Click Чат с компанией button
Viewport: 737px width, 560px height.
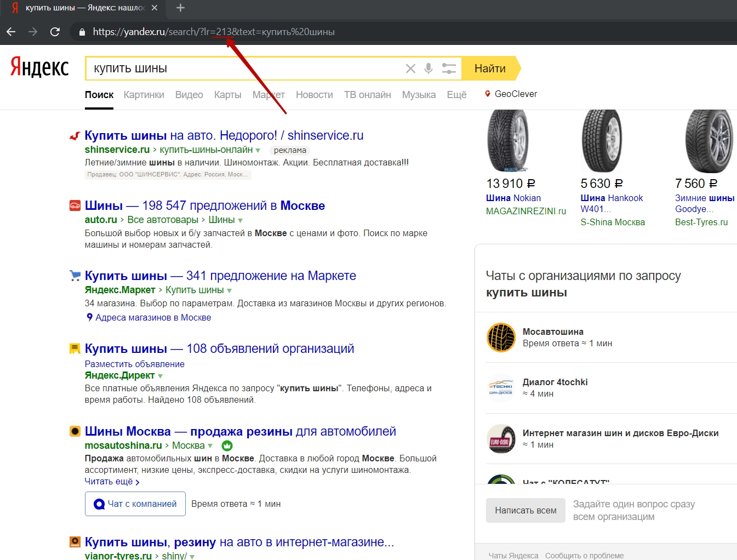[135, 504]
